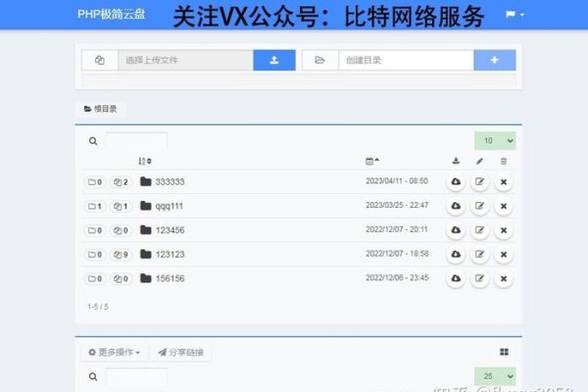
Task: Open the 123123 folder
Action: coord(162,255)
